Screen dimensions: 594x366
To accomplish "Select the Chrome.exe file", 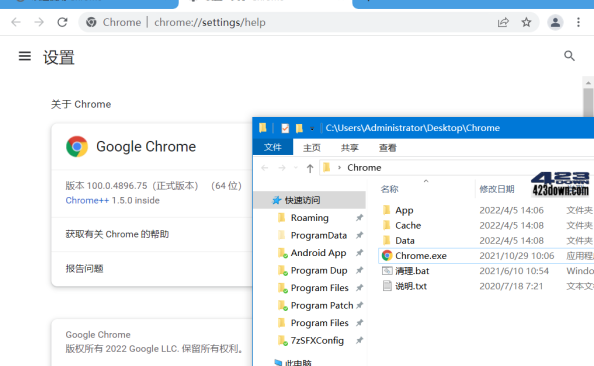I will tap(421, 256).
